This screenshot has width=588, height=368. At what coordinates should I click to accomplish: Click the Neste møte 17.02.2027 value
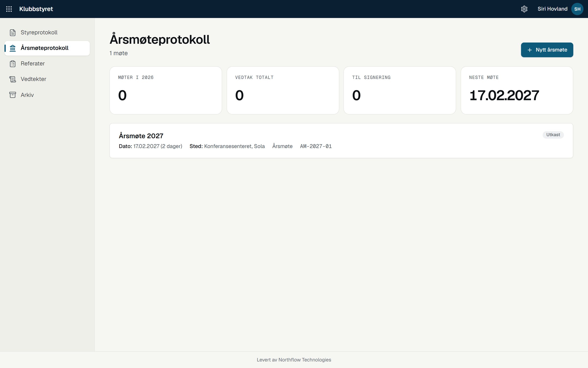coord(504,95)
